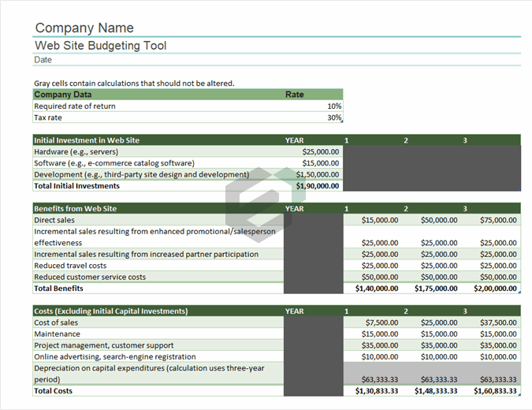Viewport: 532px width, 410px height.
Task: Select the Development cost value $1,50,000.00
Action: [x=318, y=174]
